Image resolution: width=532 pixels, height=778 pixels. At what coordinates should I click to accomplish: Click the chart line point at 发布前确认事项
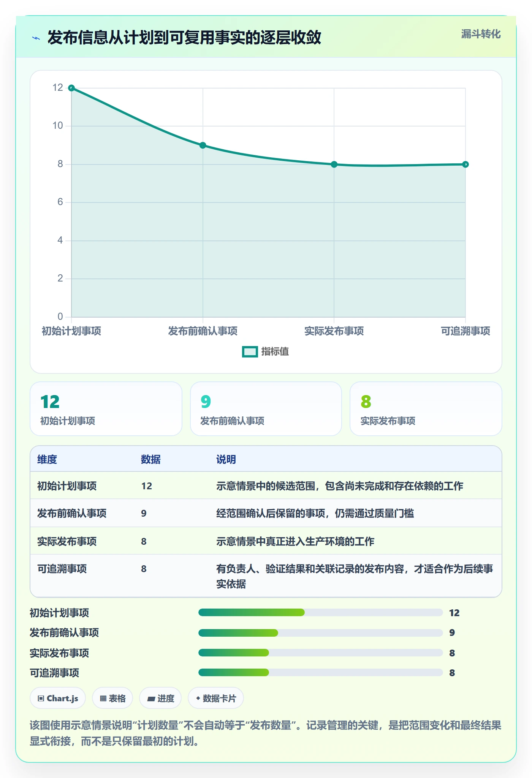coord(203,145)
